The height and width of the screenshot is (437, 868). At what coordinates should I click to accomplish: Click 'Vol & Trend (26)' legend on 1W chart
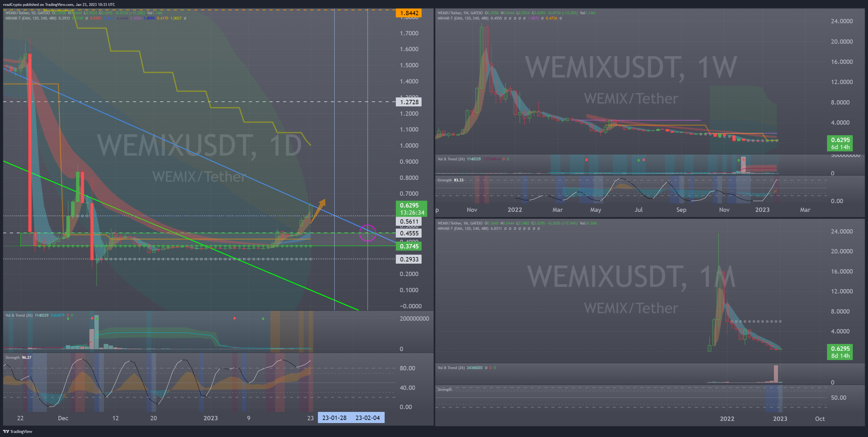[451, 159]
